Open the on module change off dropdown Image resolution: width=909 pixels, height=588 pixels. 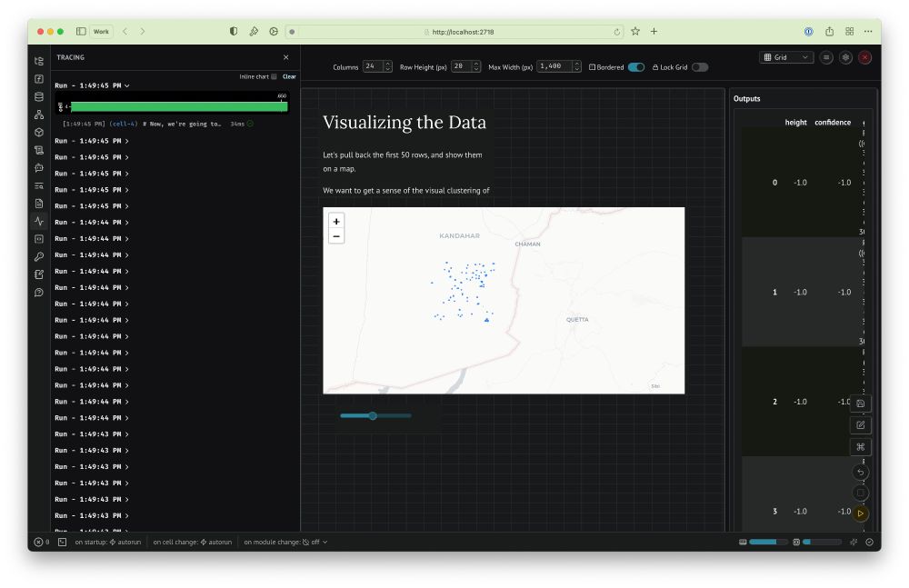pyautogui.click(x=285, y=543)
